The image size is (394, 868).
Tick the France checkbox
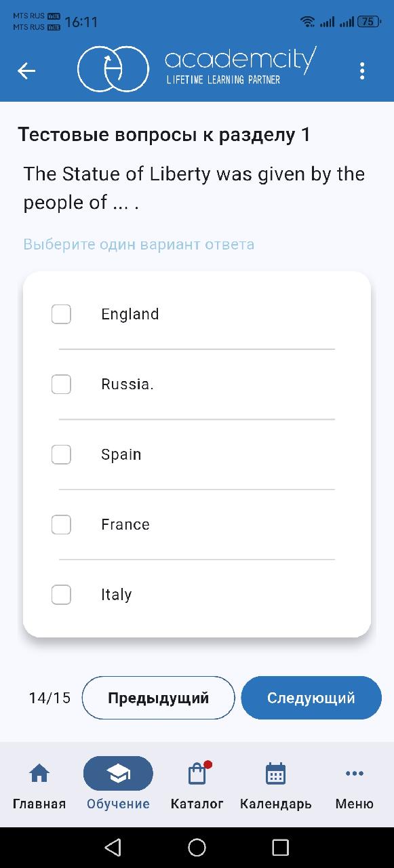(x=61, y=524)
